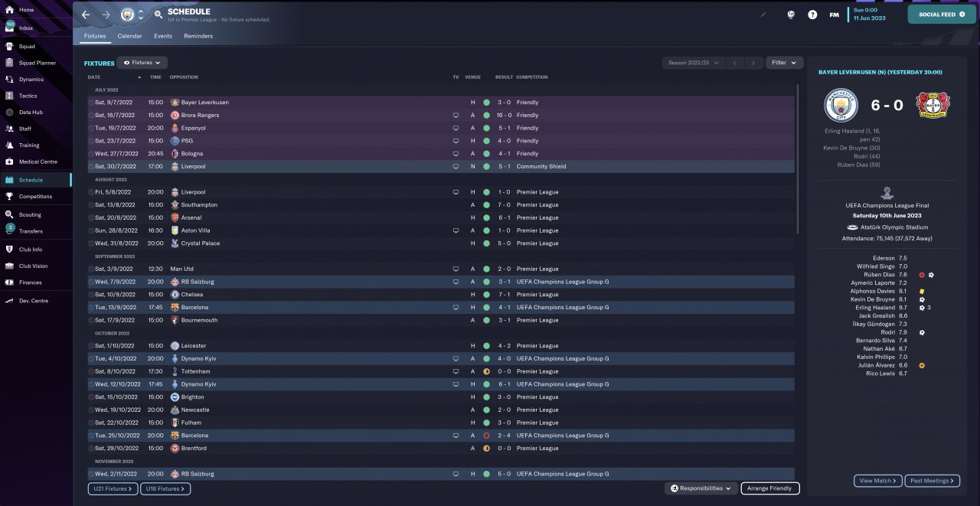The width and height of the screenshot is (980, 506).
Task: Click the Manchester City badge in top bar
Action: [x=127, y=15]
